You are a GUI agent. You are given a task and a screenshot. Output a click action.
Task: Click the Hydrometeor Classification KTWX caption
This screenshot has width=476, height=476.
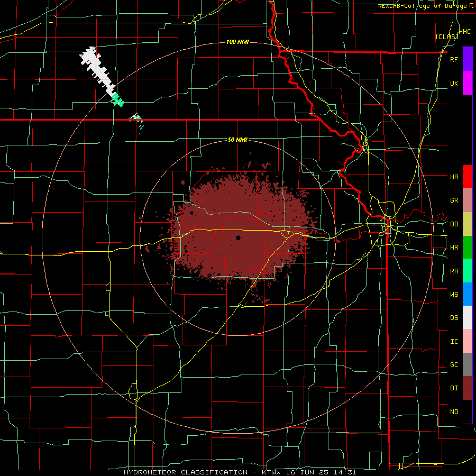coord(240,472)
